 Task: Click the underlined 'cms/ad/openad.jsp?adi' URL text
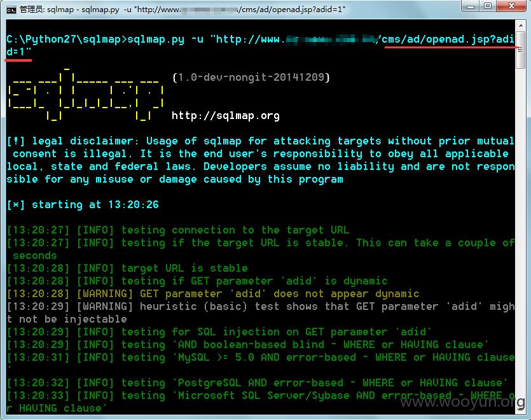[x=448, y=39]
